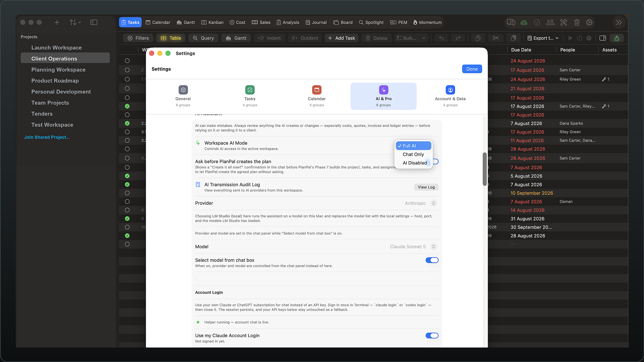644x362 pixels.
Task: Click the plus icon in sidebar header
Action: point(57,23)
